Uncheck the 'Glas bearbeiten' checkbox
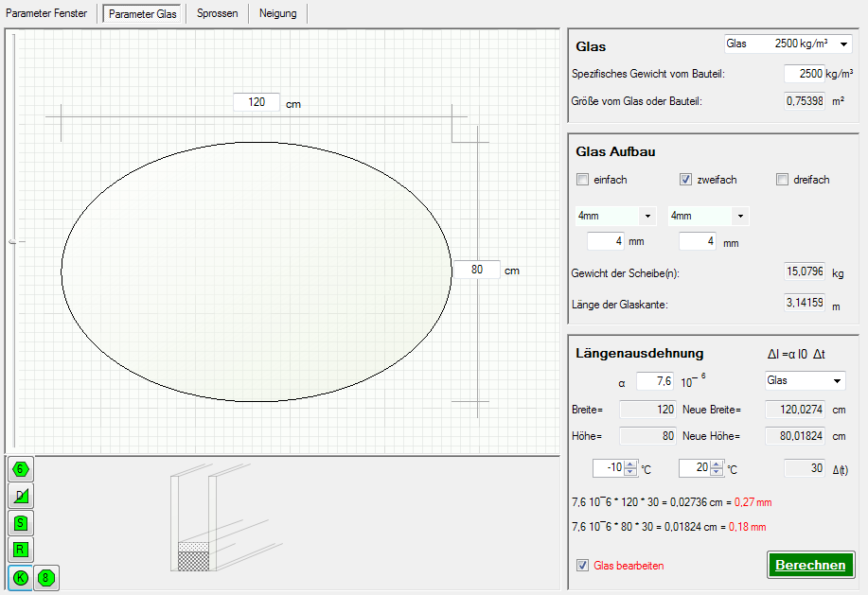Screen dimensions: 868x595 click(x=582, y=566)
